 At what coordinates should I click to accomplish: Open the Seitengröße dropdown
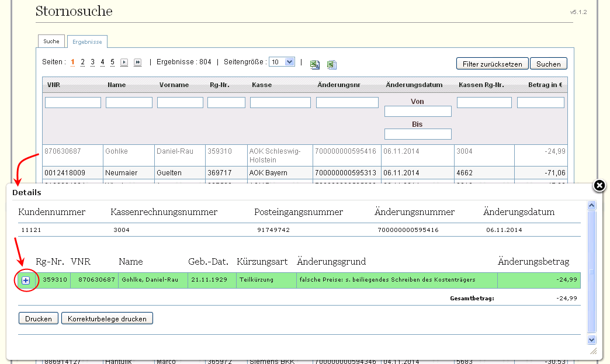(282, 62)
